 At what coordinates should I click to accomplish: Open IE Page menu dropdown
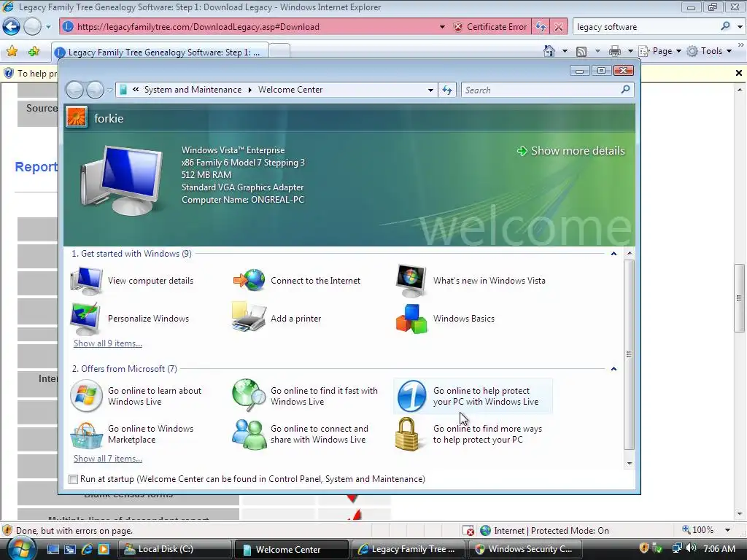[x=678, y=51]
